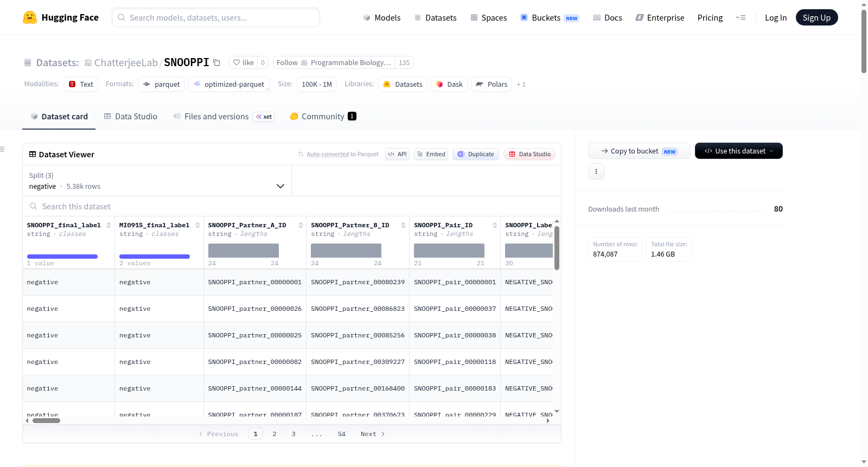Focus the main search models field
The image size is (868, 467).
pos(216,17)
